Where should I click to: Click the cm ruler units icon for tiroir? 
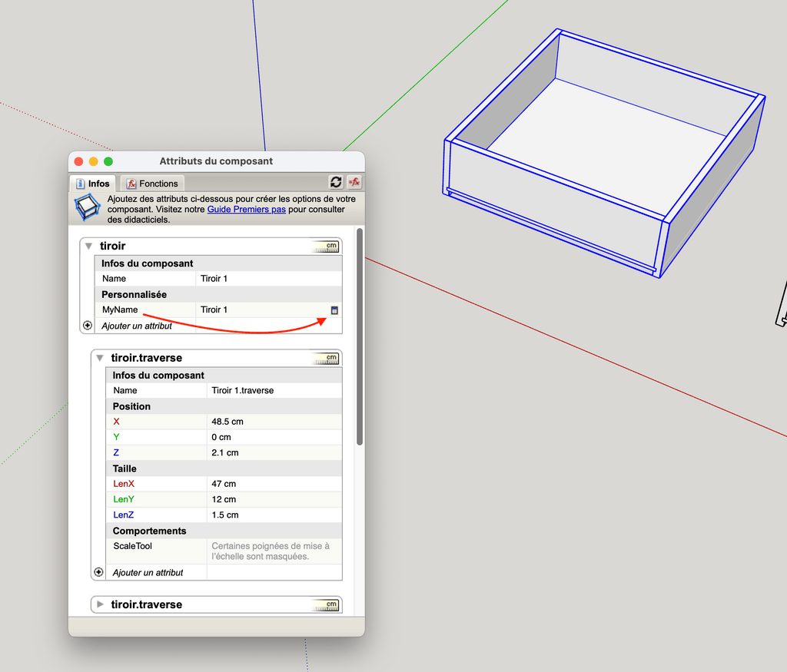[326, 247]
